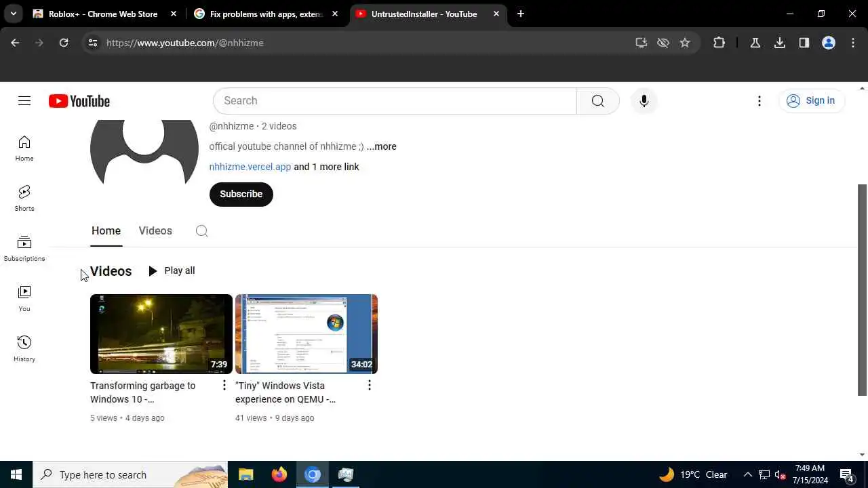
Task: Open Transforming garbage to Windows 10 title
Action: (143, 392)
